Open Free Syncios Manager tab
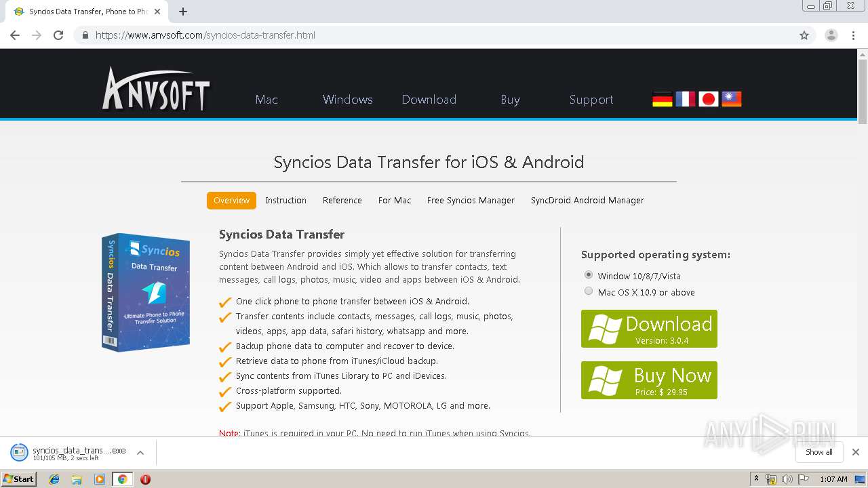868x488 pixels. coord(471,201)
